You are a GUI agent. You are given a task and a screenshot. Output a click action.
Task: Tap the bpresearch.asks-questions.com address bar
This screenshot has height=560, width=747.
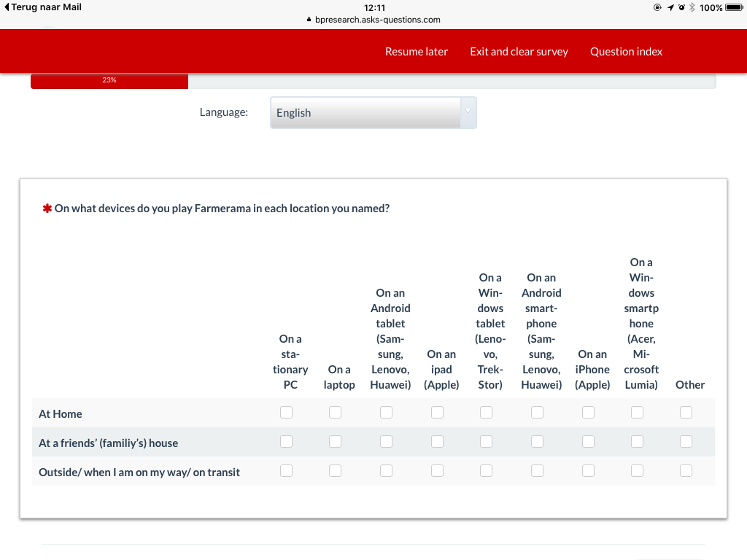coord(377,20)
